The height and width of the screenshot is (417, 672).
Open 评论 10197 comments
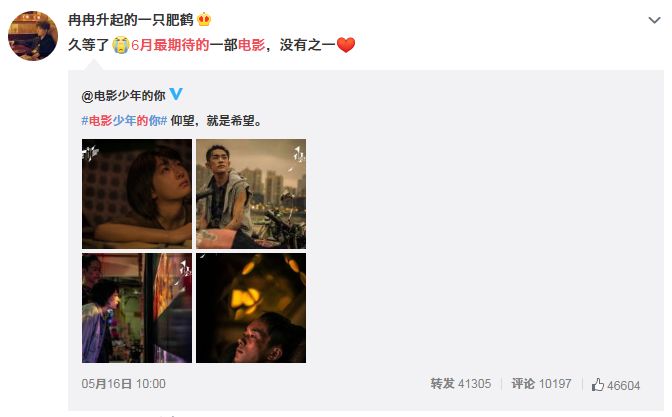click(541, 384)
